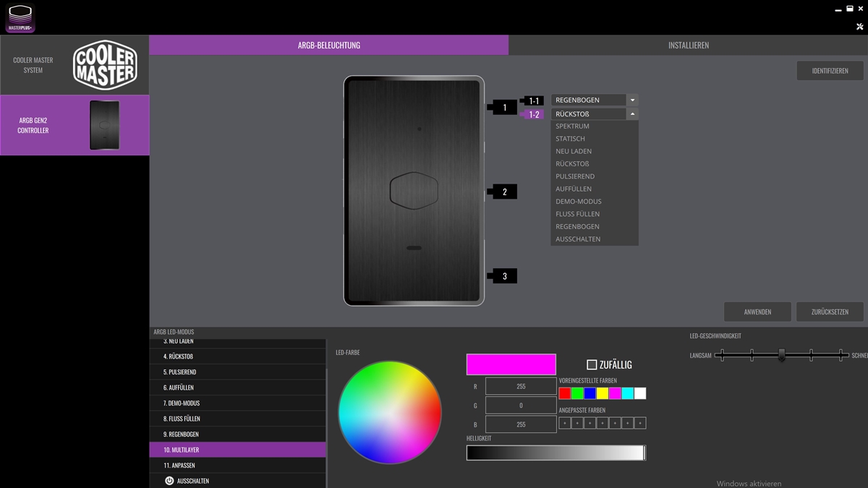This screenshot has height=488, width=868.
Task: Select port label 3 on the controller
Action: coord(505,276)
